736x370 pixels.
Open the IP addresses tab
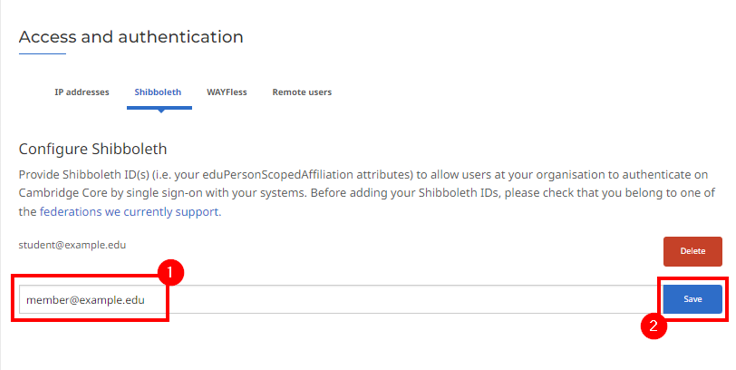tap(82, 92)
